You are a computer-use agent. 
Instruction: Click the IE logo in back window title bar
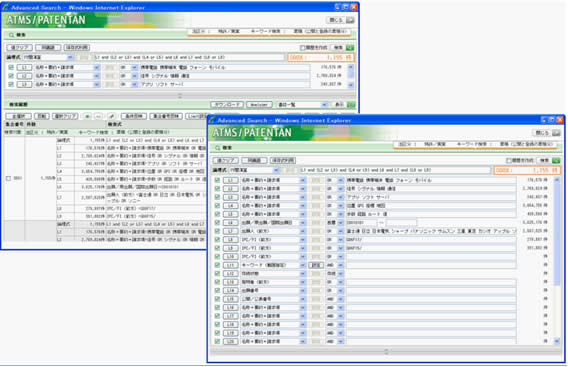(x=6, y=7)
